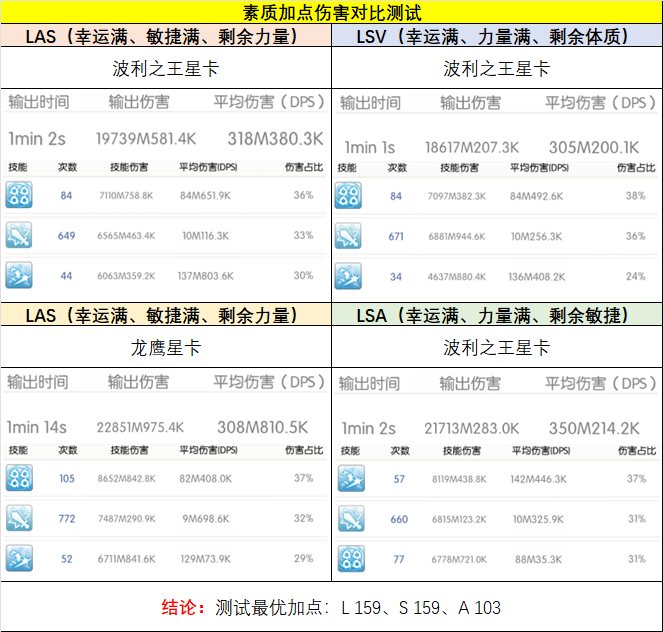Image resolution: width=663 pixels, height=632 pixels.
Task: Click the LSV (幸运满、力量满、剩余体质) header
Action: click(496, 36)
